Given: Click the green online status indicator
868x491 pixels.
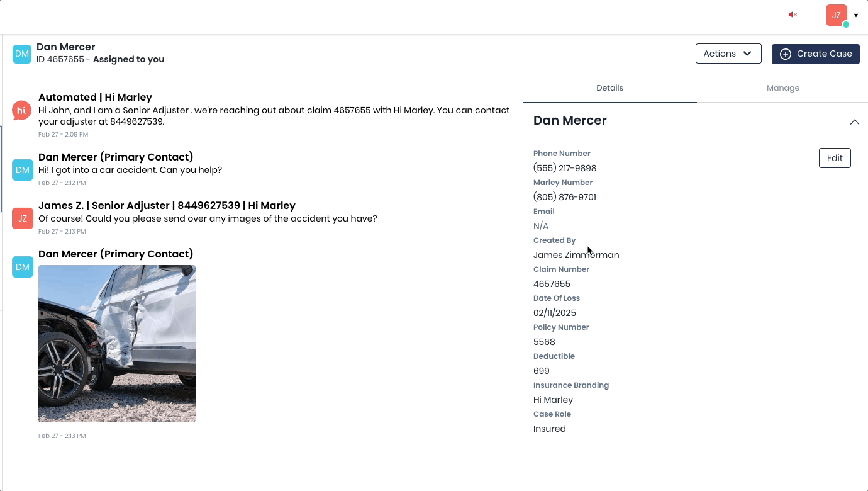Looking at the screenshot, I should click(846, 23).
